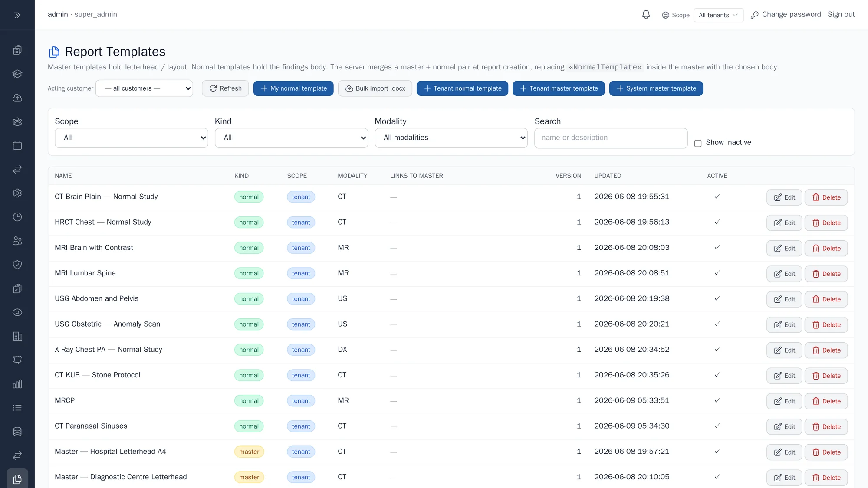Open the settings gear sidebar icon
The image size is (868, 488).
click(17, 193)
